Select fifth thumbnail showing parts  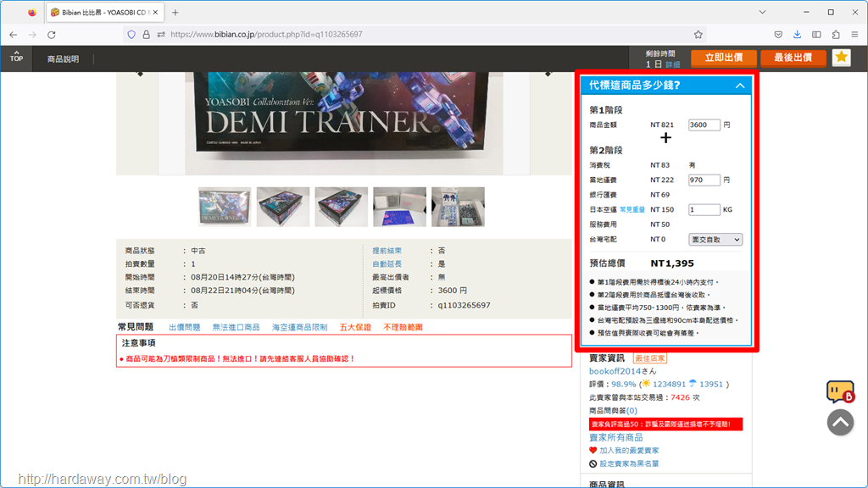458,207
